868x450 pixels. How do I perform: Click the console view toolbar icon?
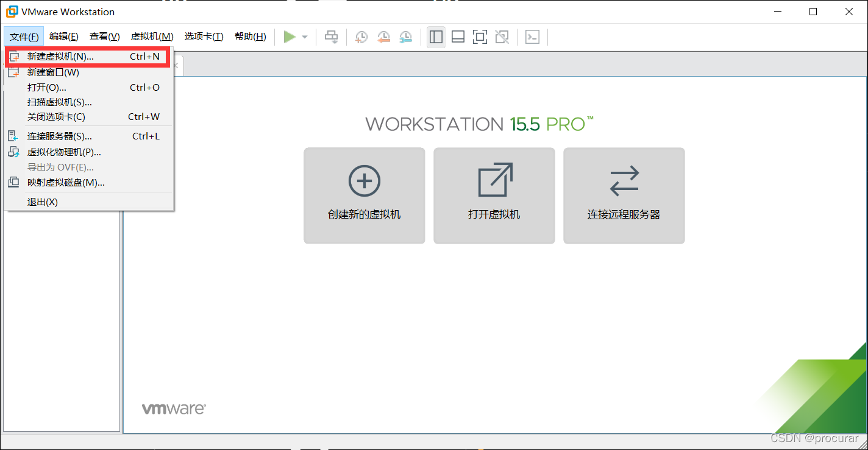coord(532,37)
